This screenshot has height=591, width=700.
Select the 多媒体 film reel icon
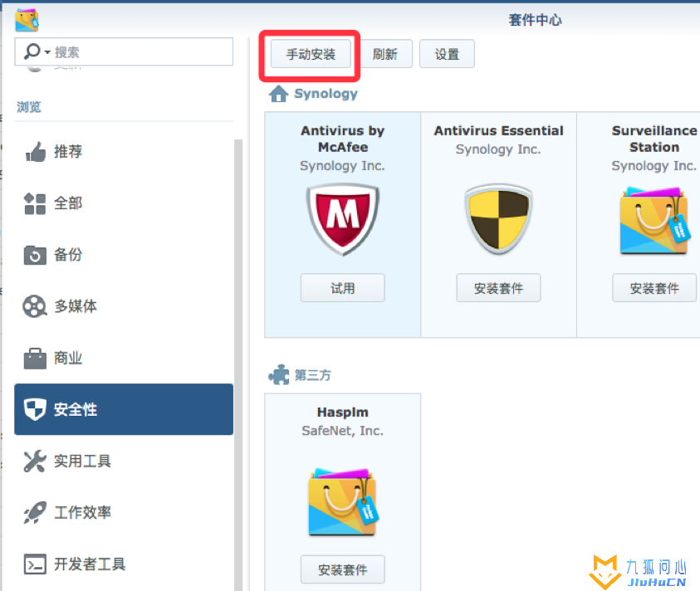tap(35, 306)
